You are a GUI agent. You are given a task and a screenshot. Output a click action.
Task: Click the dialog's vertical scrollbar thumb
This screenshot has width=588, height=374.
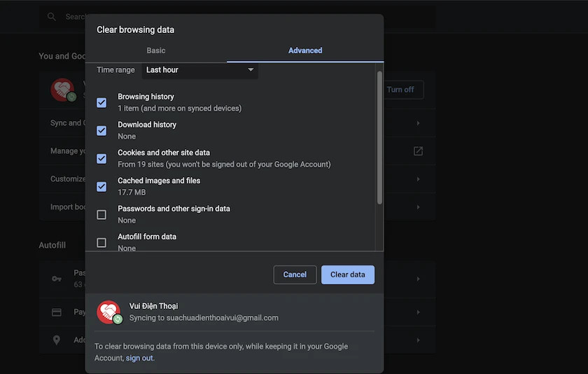[x=379, y=138]
